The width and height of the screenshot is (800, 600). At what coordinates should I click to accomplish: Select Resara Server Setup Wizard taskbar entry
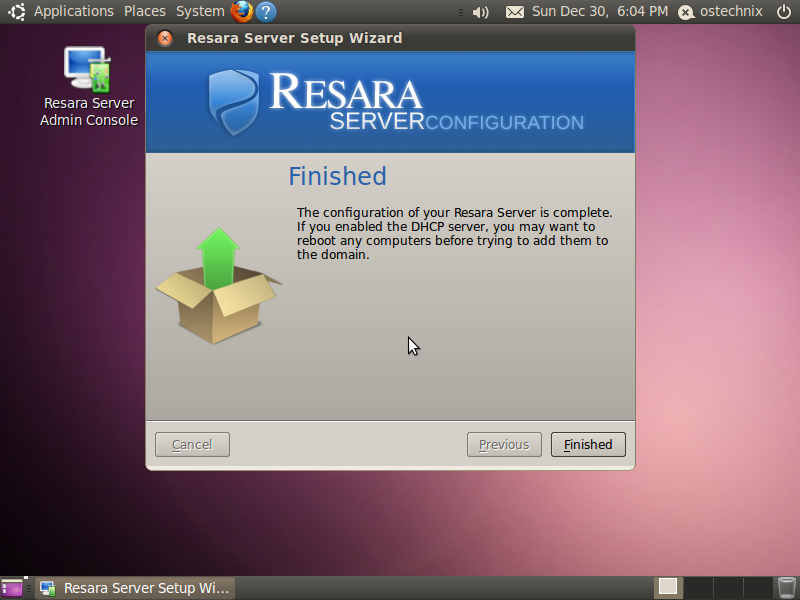tap(135, 588)
